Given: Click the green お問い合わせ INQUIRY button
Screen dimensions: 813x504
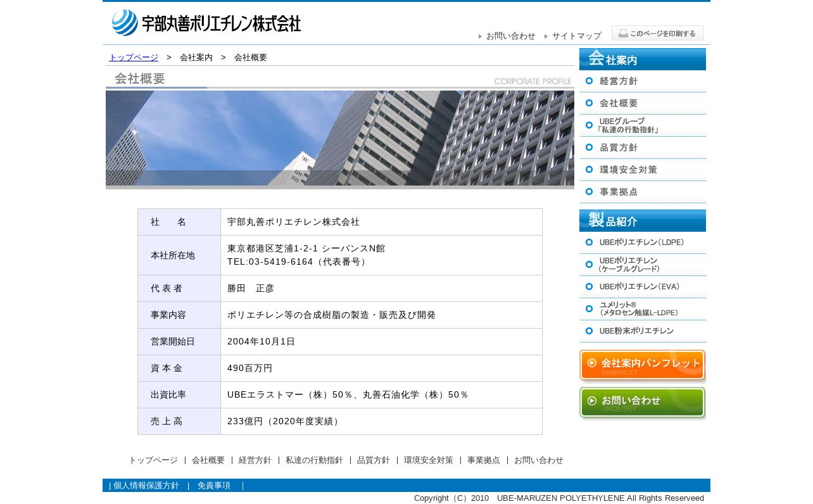Looking at the screenshot, I should pyautogui.click(x=643, y=403).
